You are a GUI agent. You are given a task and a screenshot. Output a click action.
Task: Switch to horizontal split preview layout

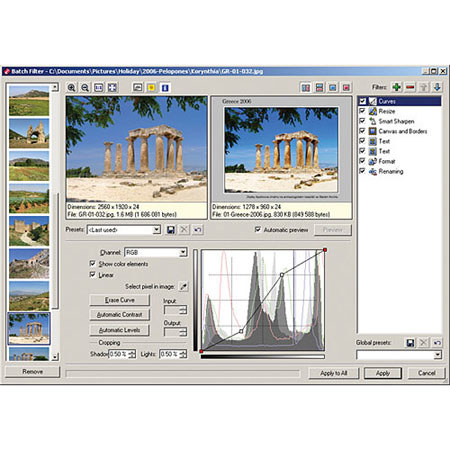tap(319, 87)
